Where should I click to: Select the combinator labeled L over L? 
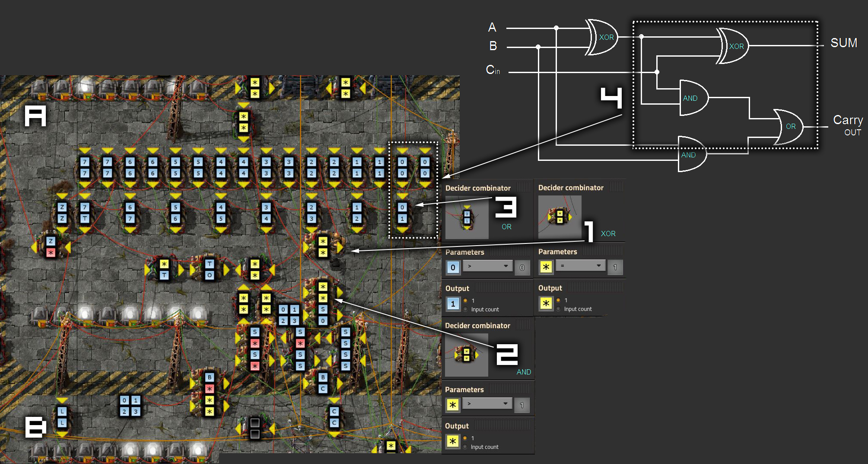[x=62, y=417]
